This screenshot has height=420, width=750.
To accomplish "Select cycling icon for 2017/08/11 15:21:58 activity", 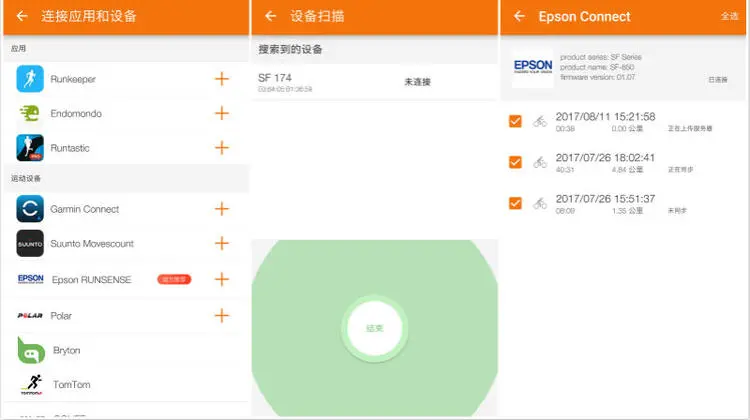I will [x=540, y=122].
